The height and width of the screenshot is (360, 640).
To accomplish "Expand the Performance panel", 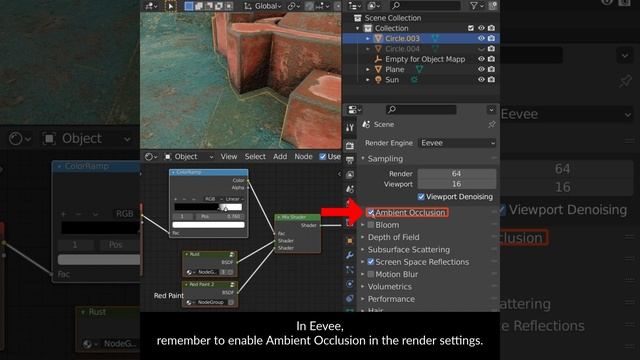I will pyautogui.click(x=363, y=299).
